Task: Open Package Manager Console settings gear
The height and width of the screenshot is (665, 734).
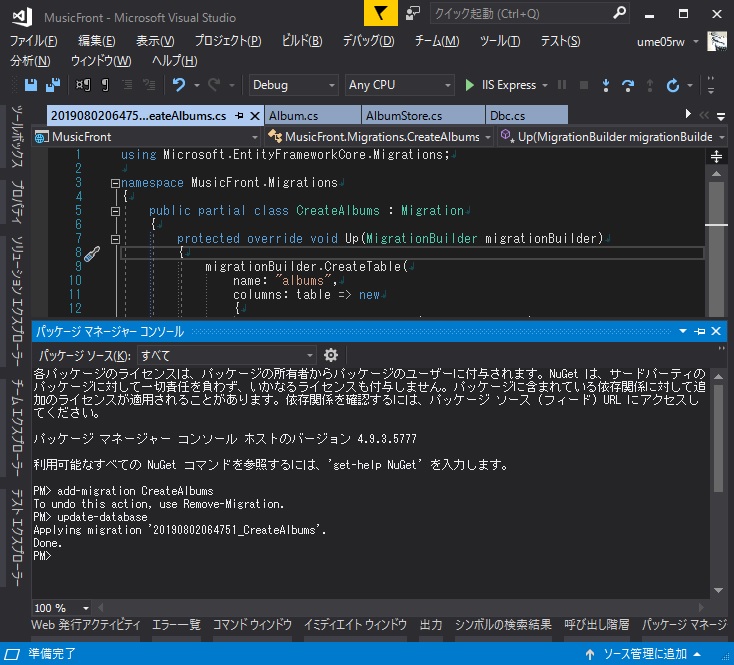Action: [331, 355]
